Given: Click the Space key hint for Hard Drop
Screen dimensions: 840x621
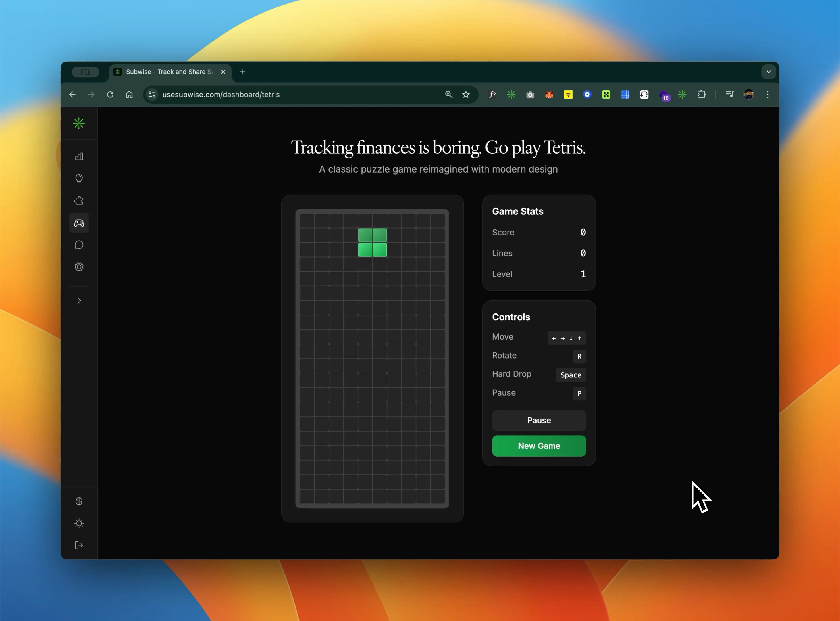Looking at the screenshot, I should [571, 375].
